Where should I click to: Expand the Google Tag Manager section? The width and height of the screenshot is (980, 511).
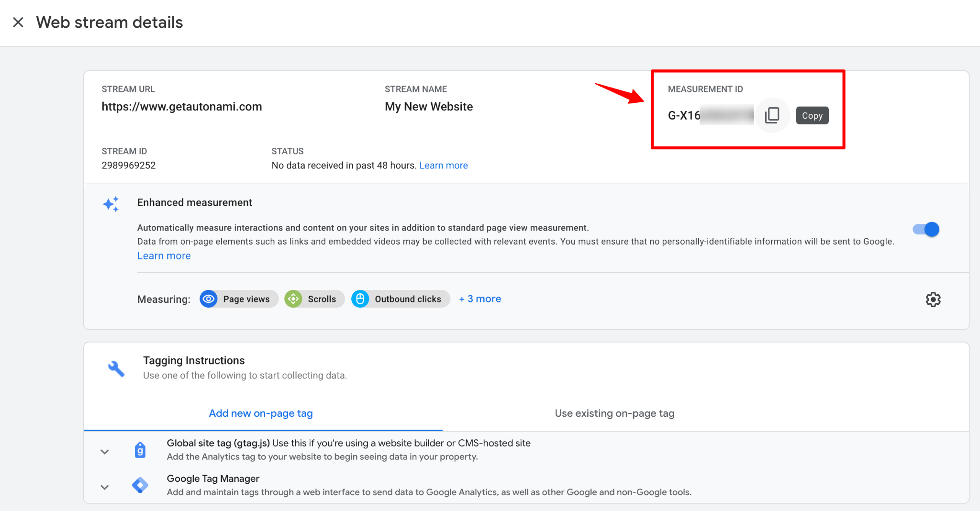[104, 487]
